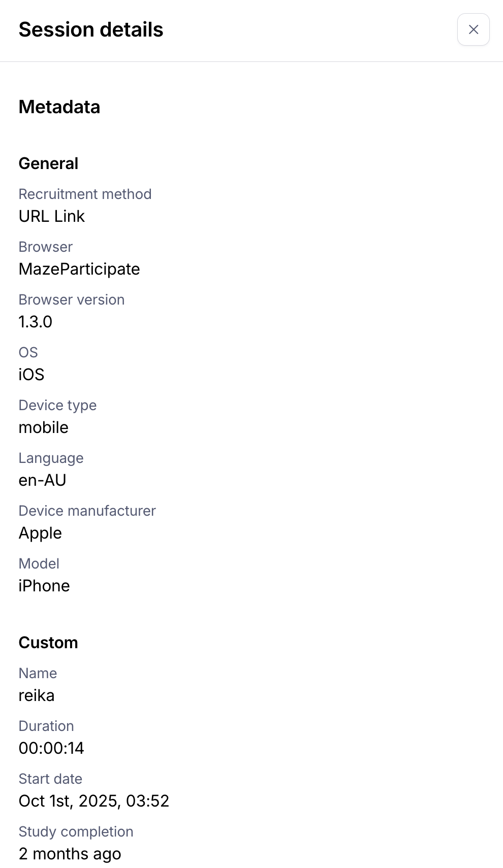The width and height of the screenshot is (503, 868).
Task: Close the Session details panel
Action: pyautogui.click(x=473, y=29)
